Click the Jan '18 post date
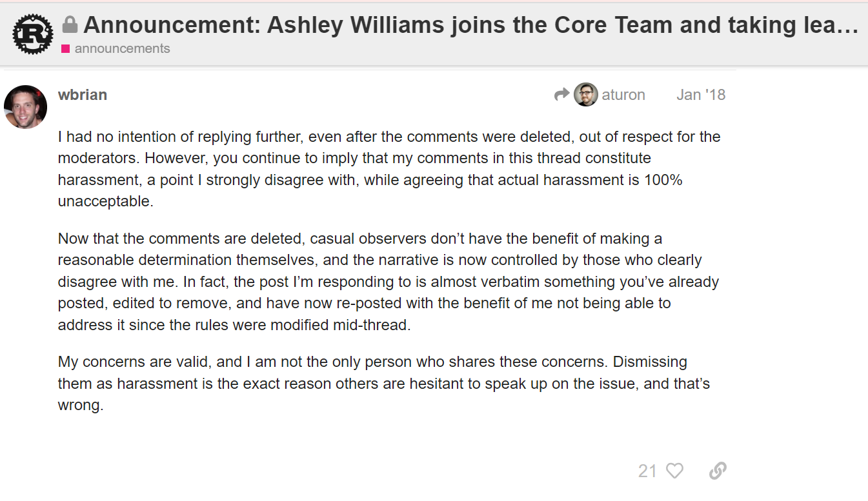Screen dimensions: 868x501 pos(701,95)
